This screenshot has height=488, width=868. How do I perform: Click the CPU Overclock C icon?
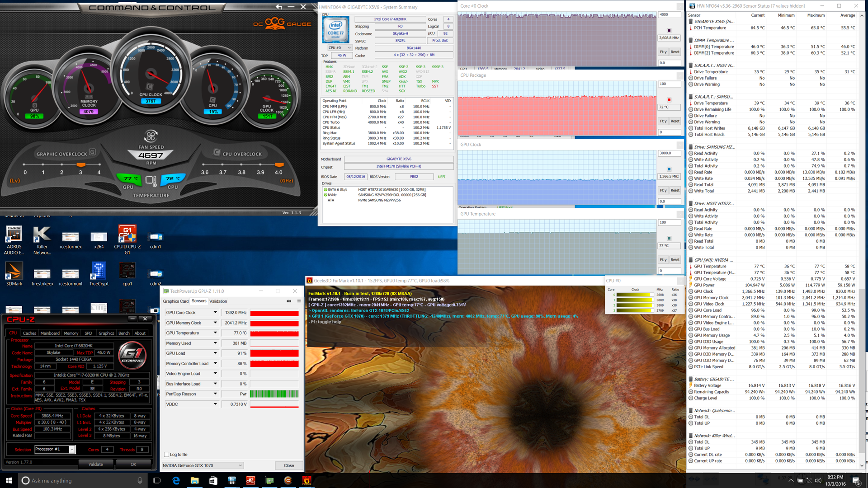[217, 153]
